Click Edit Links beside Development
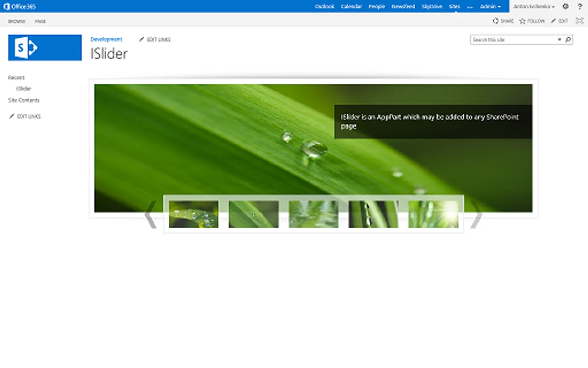The image size is (588, 368). pos(155,39)
